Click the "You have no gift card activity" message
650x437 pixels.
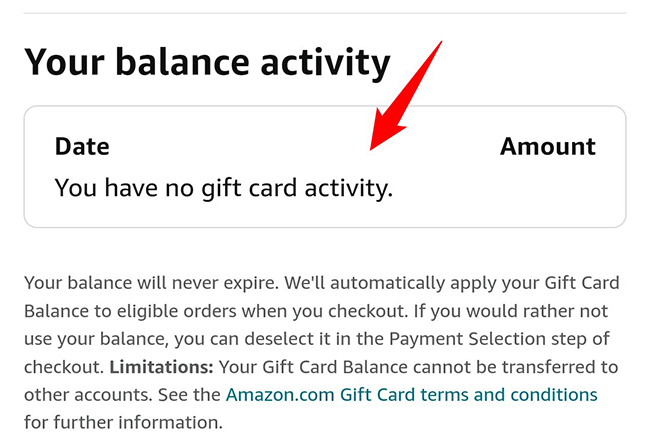click(223, 187)
